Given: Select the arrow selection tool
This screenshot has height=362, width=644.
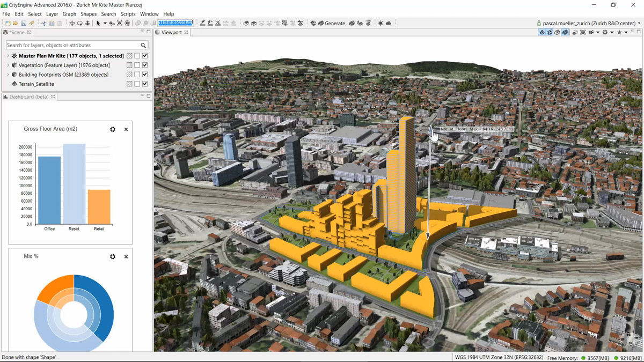Looking at the screenshot, I should pos(98,24).
